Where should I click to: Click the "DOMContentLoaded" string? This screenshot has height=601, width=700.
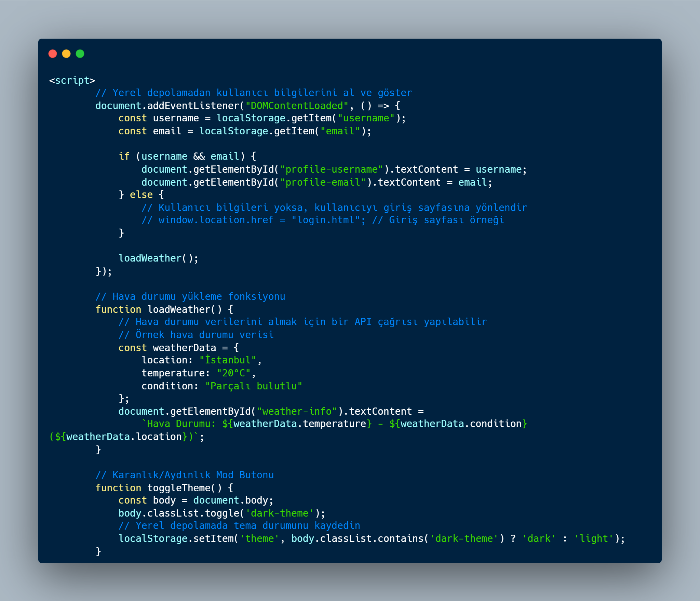297,106
